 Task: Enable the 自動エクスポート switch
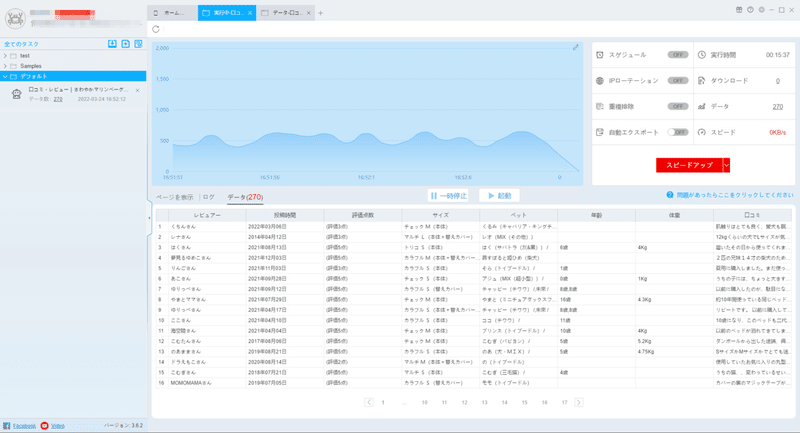[678, 132]
